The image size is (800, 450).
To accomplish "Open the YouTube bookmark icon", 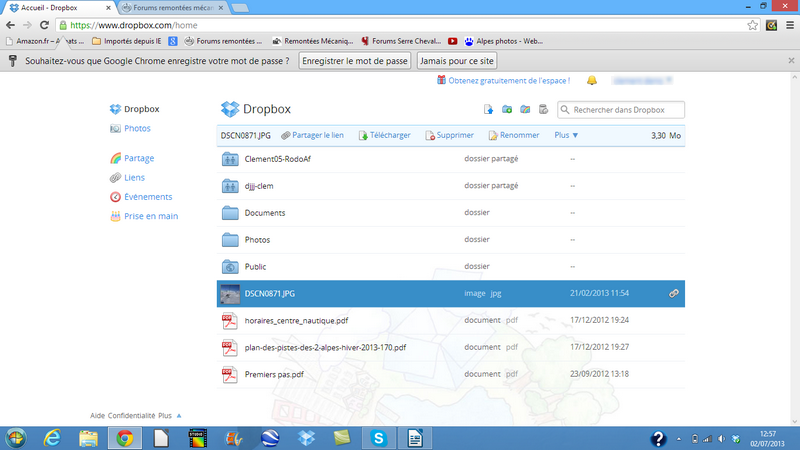I will pyautogui.click(x=453, y=41).
